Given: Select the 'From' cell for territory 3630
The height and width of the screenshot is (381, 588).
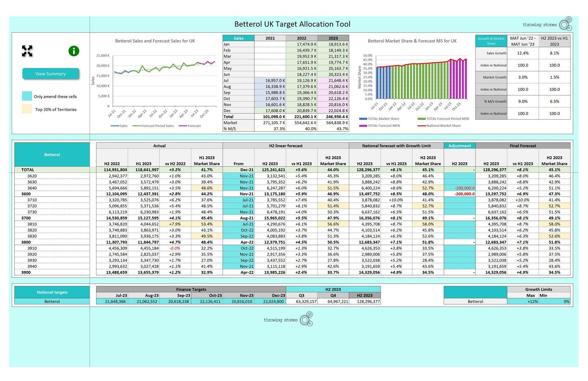Looking at the screenshot, I should coord(238,182).
